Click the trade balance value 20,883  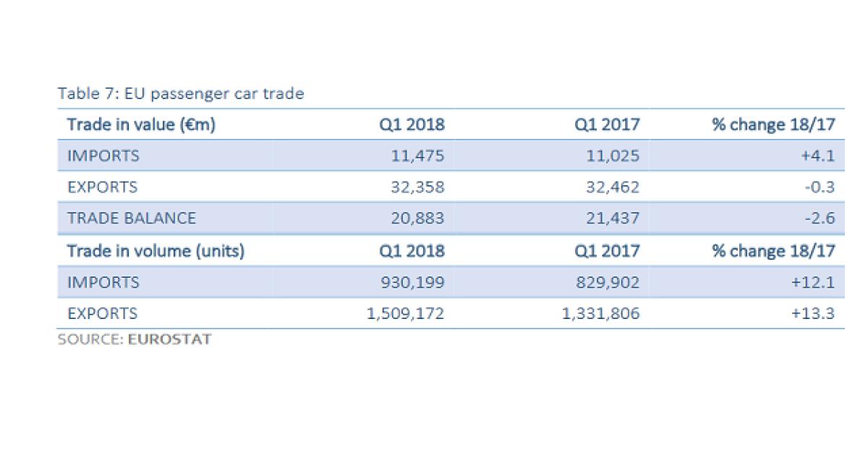418,218
